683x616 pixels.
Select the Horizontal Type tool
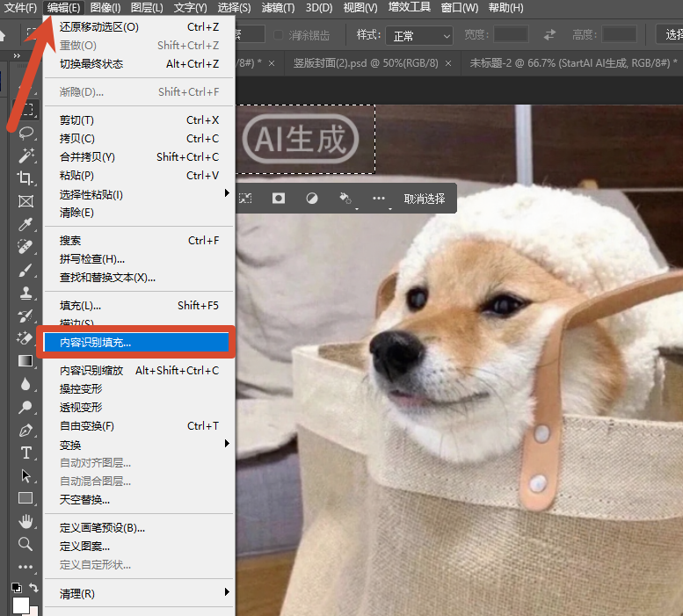[x=25, y=453]
